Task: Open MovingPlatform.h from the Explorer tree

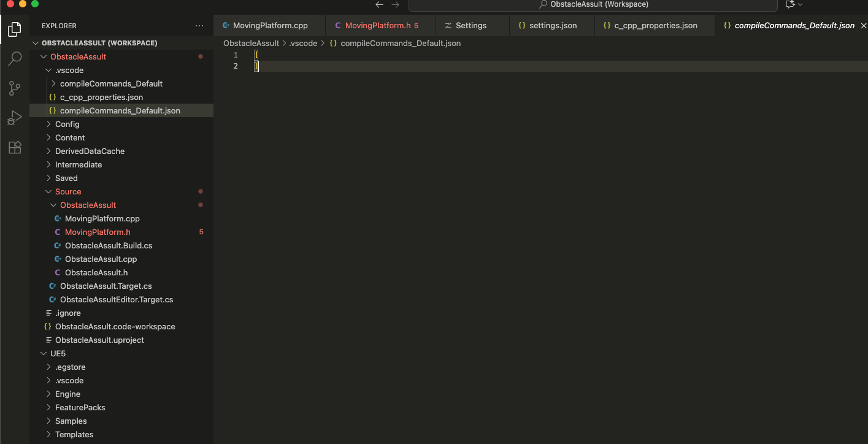Action: (121, 232)
